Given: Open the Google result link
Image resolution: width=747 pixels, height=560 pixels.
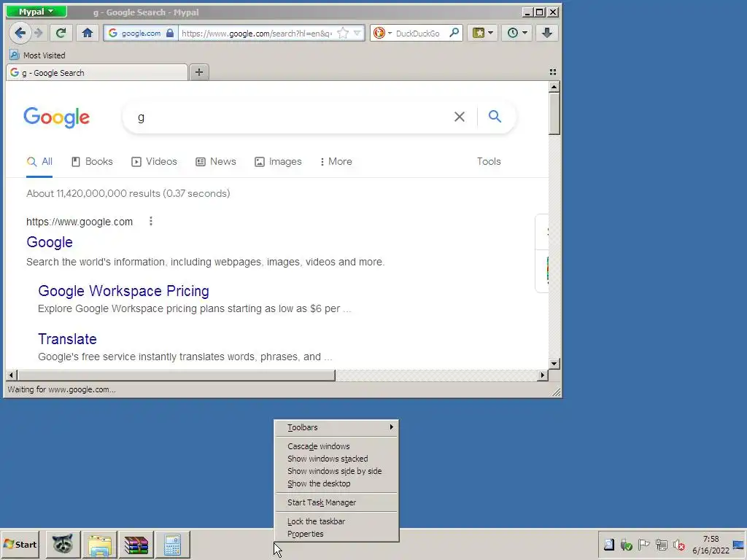Looking at the screenshot, I should [x=50, y=242].
